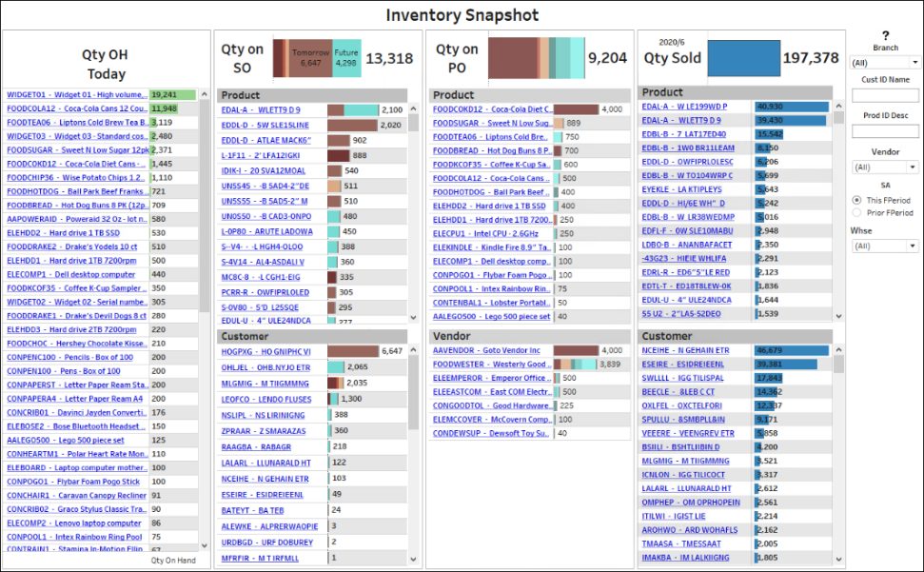The image size is (924, 572).
Task: Click the question mark help icon
Action: pyautogui.click(x=885, y=35)
